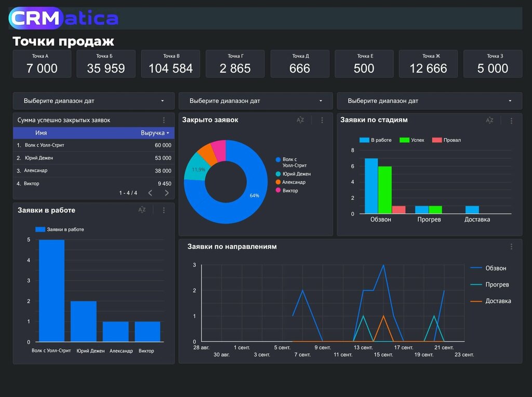
Task: Open three-dot menu of Закрыто заявок chart
Action: coord(322,120)
